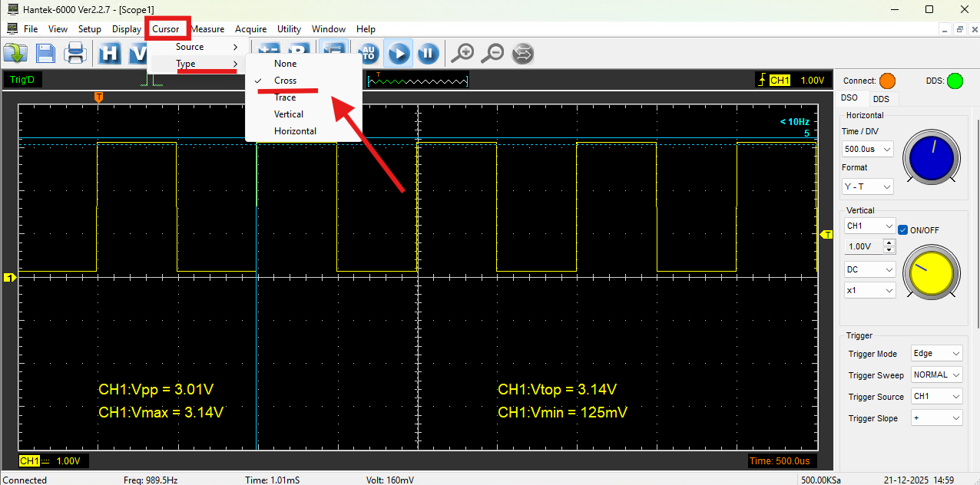
Task: Click the save floppy disk icon
Action: coord(45,53)
